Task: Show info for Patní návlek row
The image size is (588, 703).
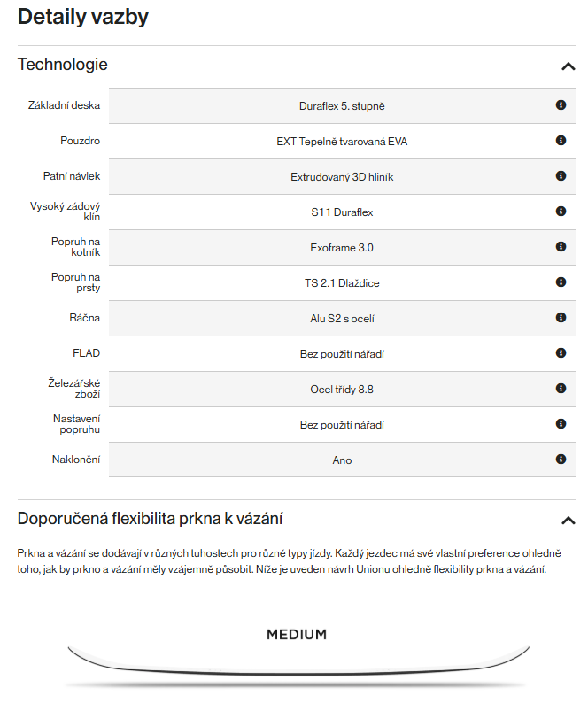Action: pos(561,175)
